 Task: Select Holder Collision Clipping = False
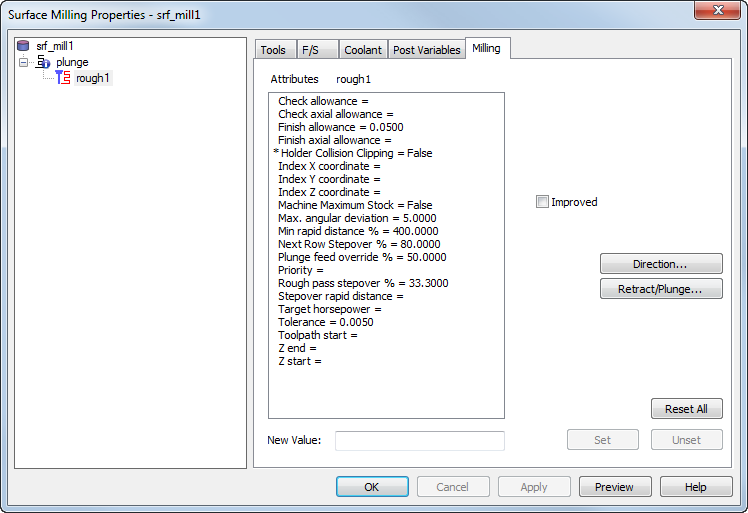[x=353, y=153]
